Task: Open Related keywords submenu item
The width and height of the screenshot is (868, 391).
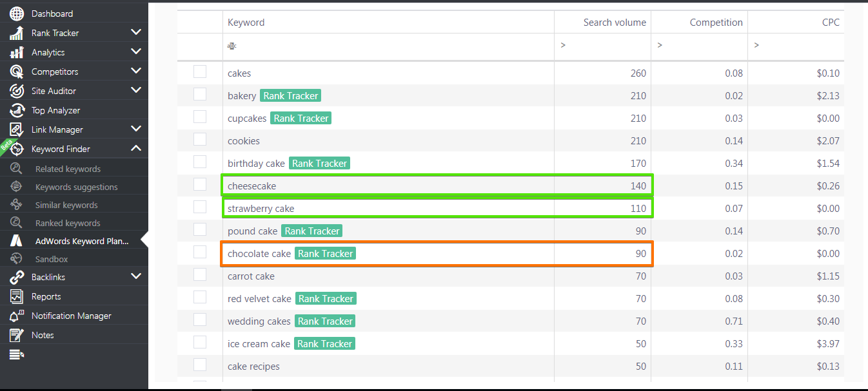Action: (x=68, y=169)
